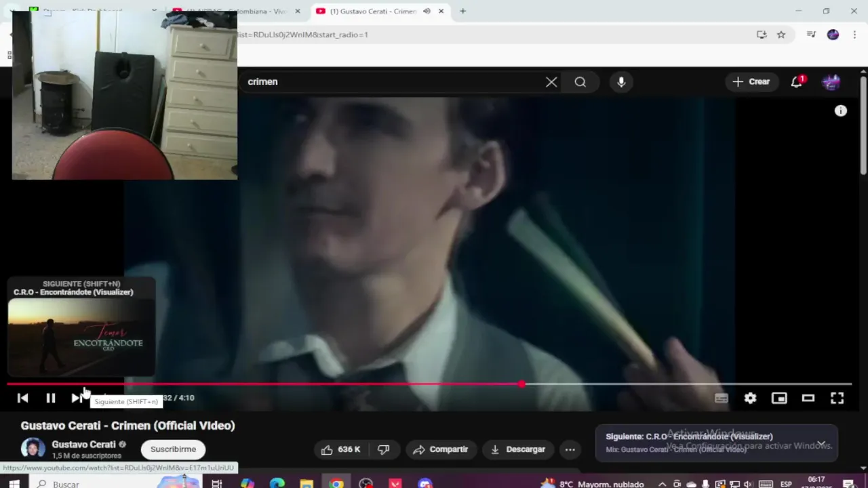
Task: Skip to next video with Siguiente button
Action: tap(77, 399)
